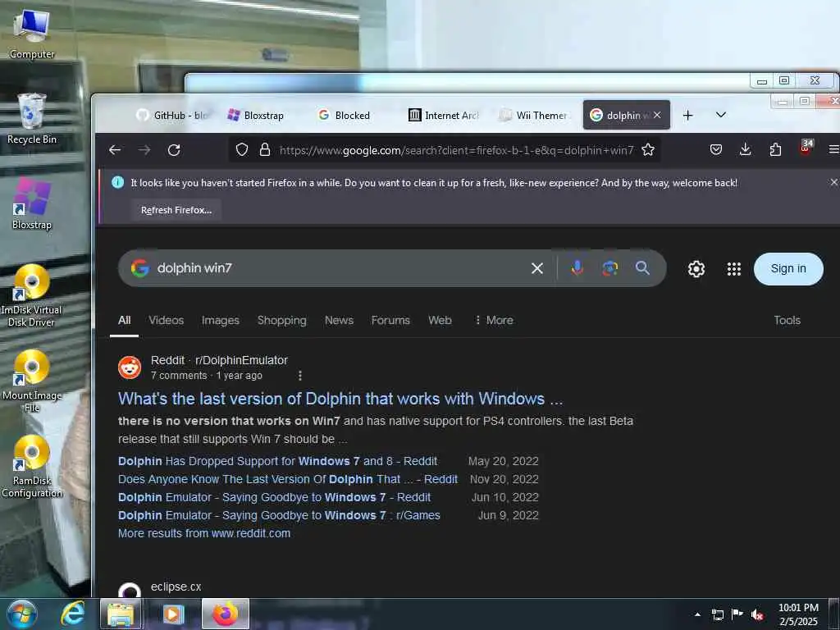Open the tracking protection shield icon
The width and height of the screenshot is (840, 630).
[x=242, y=150]
